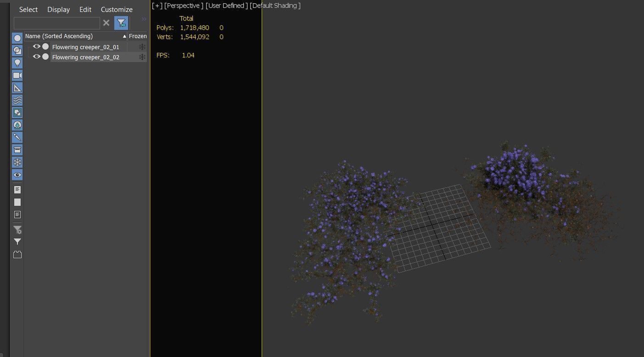Click Display None blank page icon
The image size is (644, 357).
(x=17, y=202)
